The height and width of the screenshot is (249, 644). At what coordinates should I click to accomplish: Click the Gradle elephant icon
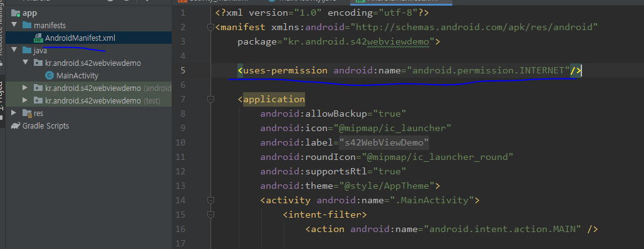[16, 125]
